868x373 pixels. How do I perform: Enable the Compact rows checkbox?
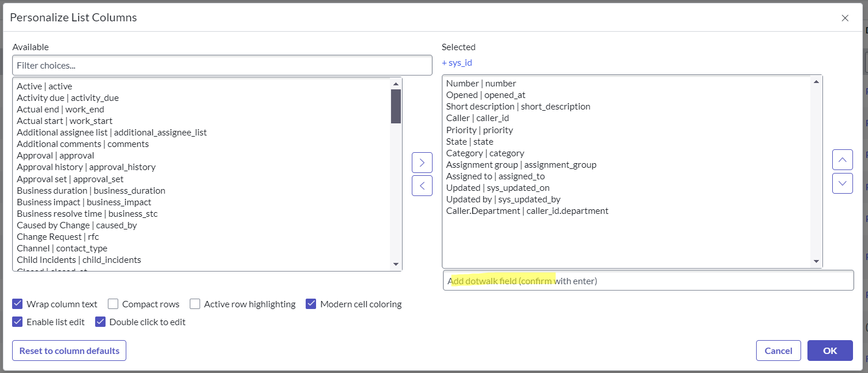[x=114, y=304]
